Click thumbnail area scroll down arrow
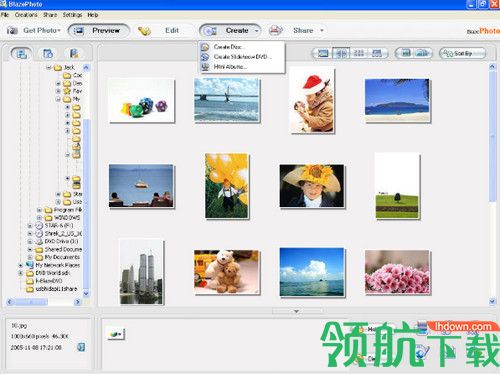 (492, 302)
